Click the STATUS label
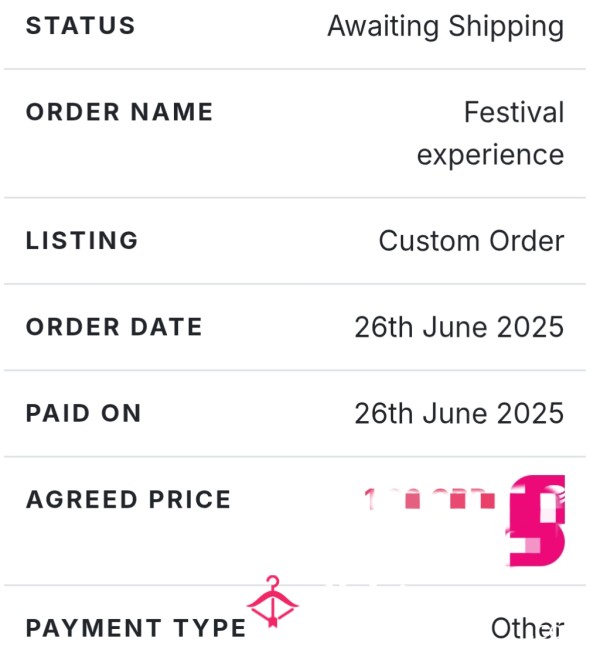Image resolution: width=600 pixels, height=656 pixels. (x=80, y=26)
